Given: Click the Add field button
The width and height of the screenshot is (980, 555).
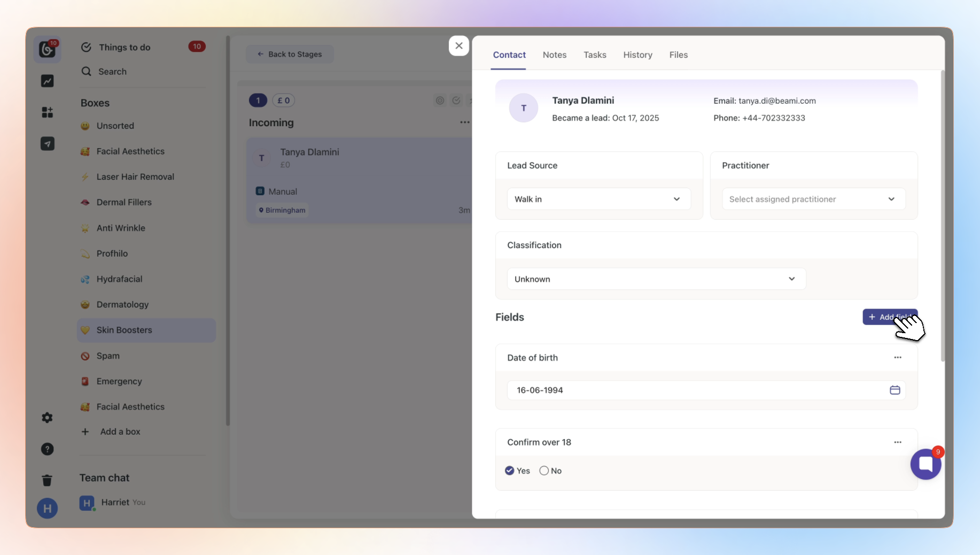Looking at the screenshot, I should pos(890,317).
